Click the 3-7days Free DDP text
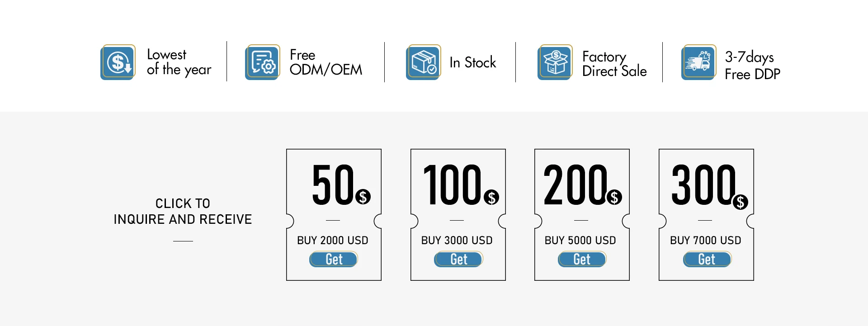868x326 pixels. coord(752,66)
